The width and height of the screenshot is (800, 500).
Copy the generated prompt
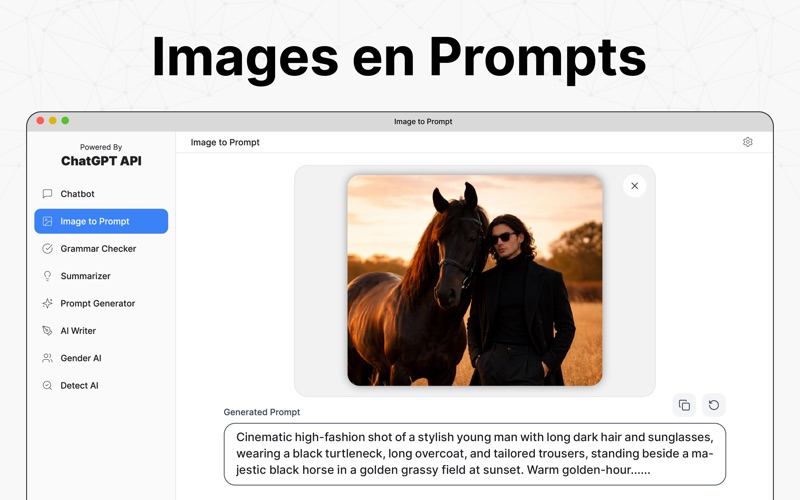pyautogui.click(x=684, y=405)
